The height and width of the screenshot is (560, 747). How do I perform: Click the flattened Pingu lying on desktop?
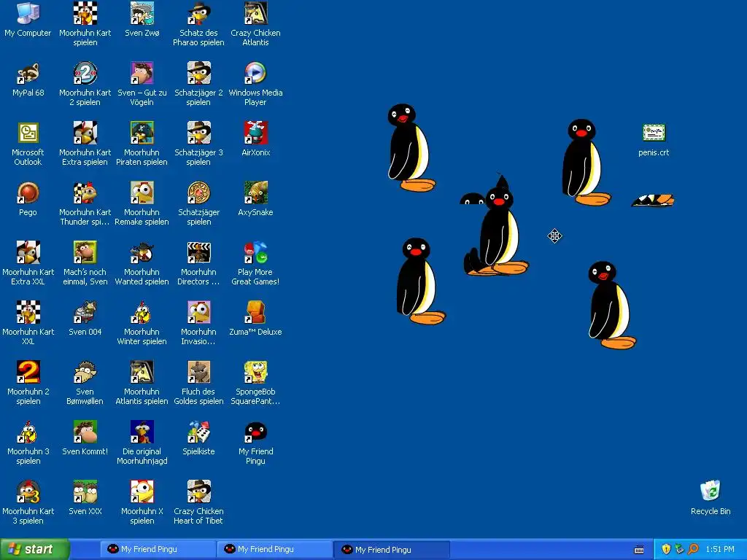point(653,200)
